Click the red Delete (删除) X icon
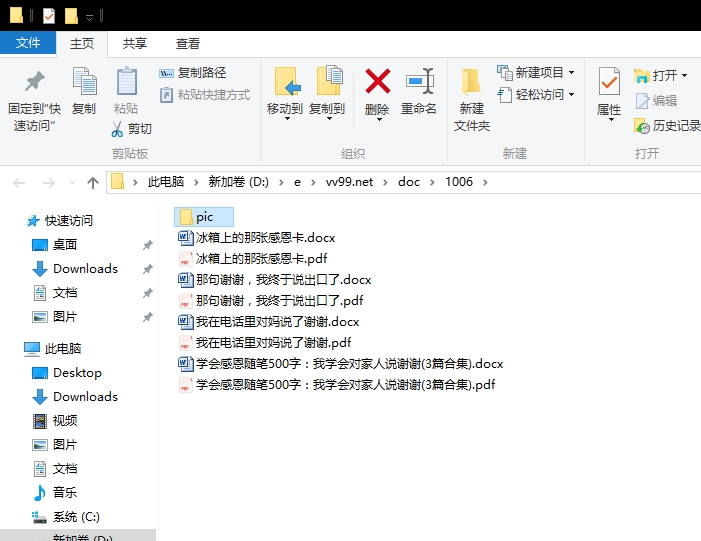 click(x=378, y=81)
